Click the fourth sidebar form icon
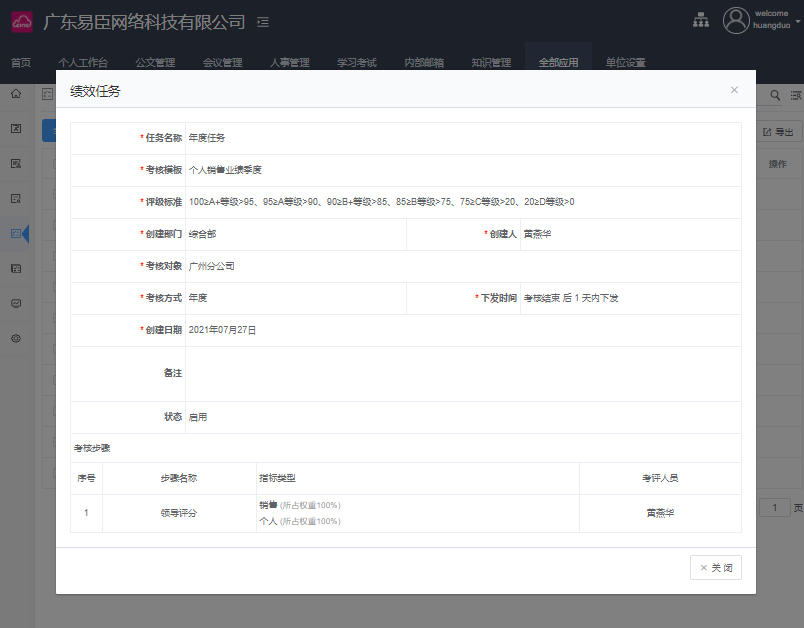 [16, 198]
